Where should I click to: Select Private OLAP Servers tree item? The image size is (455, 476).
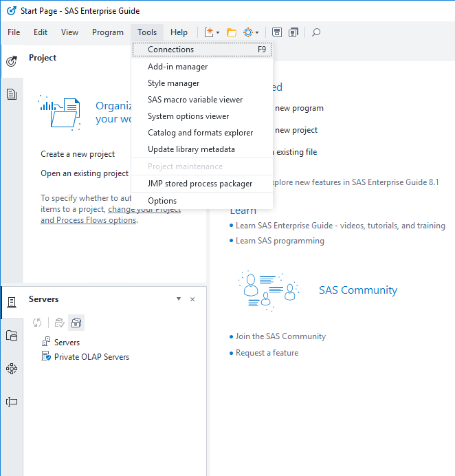[91, 357]
